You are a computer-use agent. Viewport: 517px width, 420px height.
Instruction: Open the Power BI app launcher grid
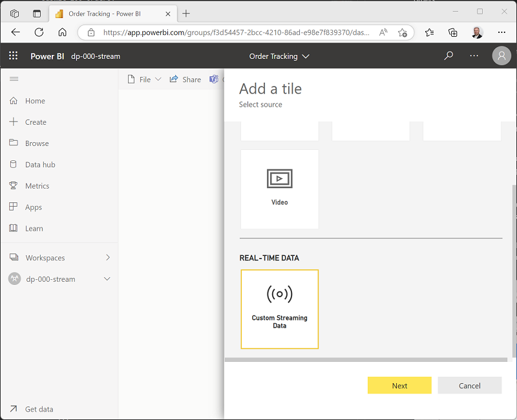[13, 56]
